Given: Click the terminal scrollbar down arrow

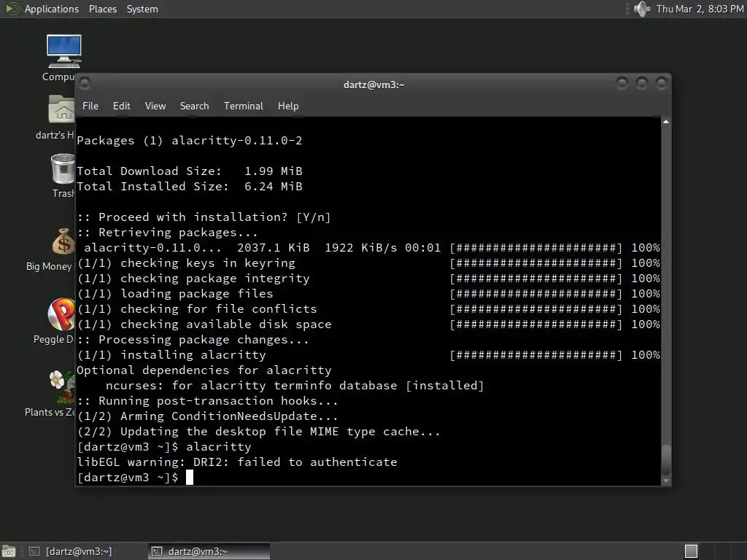Looking at the screenshot, I should (x=666, y=481).
